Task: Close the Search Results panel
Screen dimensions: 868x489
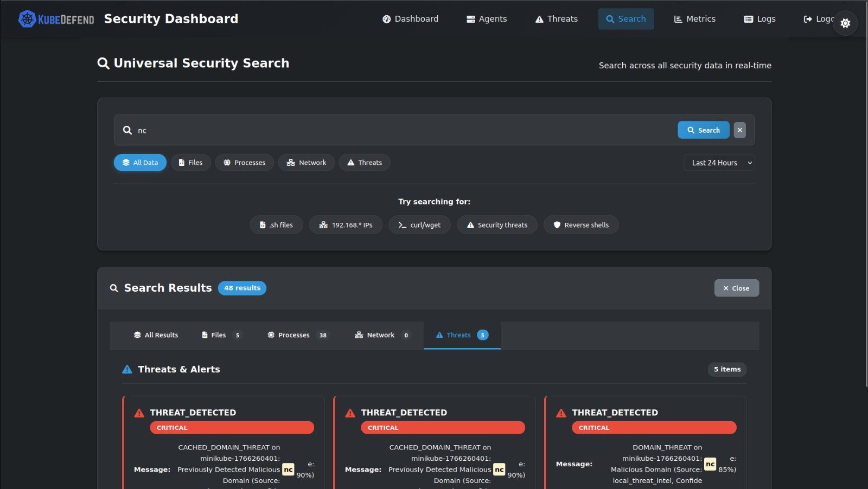Action: 736,288
